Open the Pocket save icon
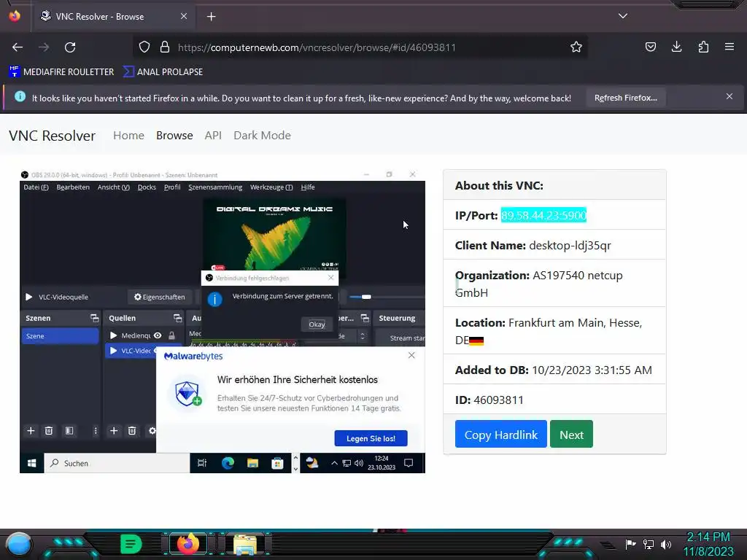The width and height of the screenshot is (747, 560). pos(650,47)
